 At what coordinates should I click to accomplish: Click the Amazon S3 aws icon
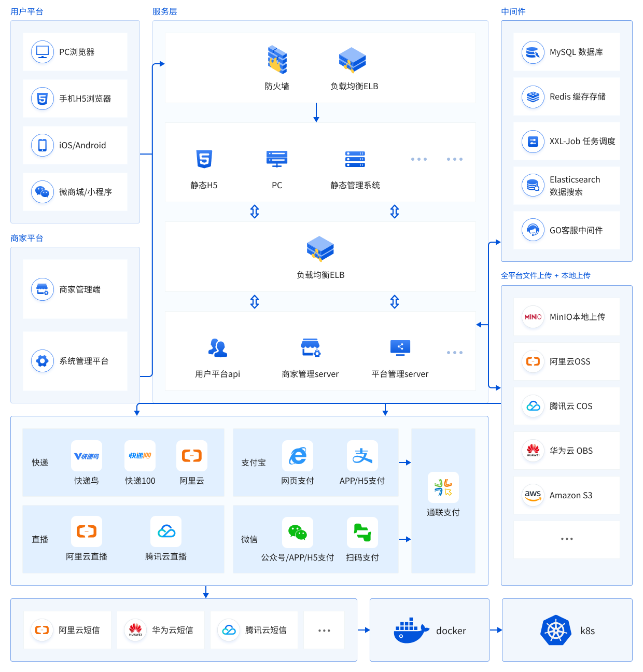[533, 495]
